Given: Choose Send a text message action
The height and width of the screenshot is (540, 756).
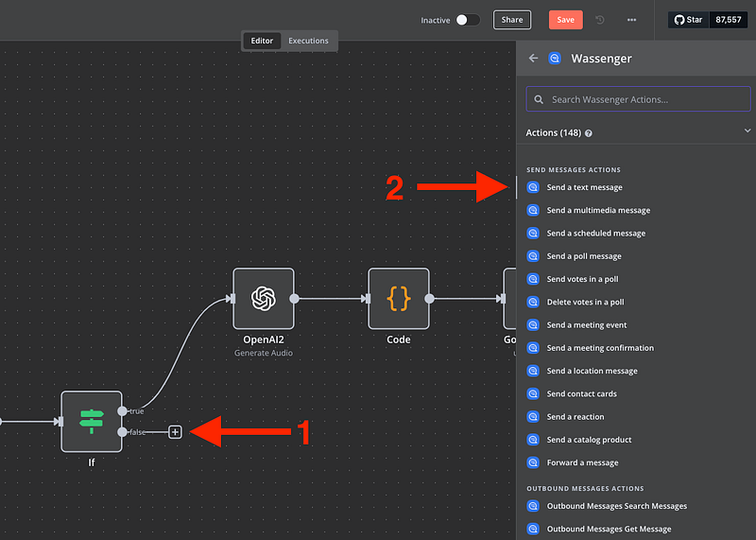Looking at the screenshot, I should click(584, 187).
